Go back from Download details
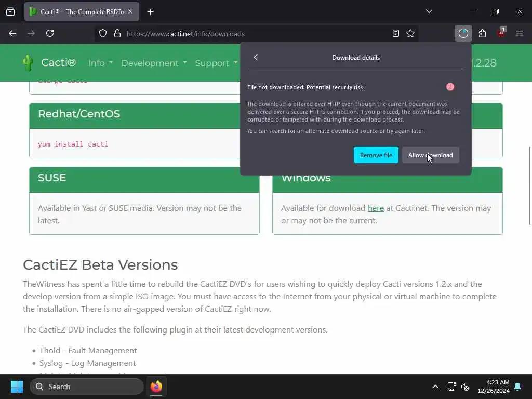This screenshot has width=532, height=399. click(x=256, y=57)
